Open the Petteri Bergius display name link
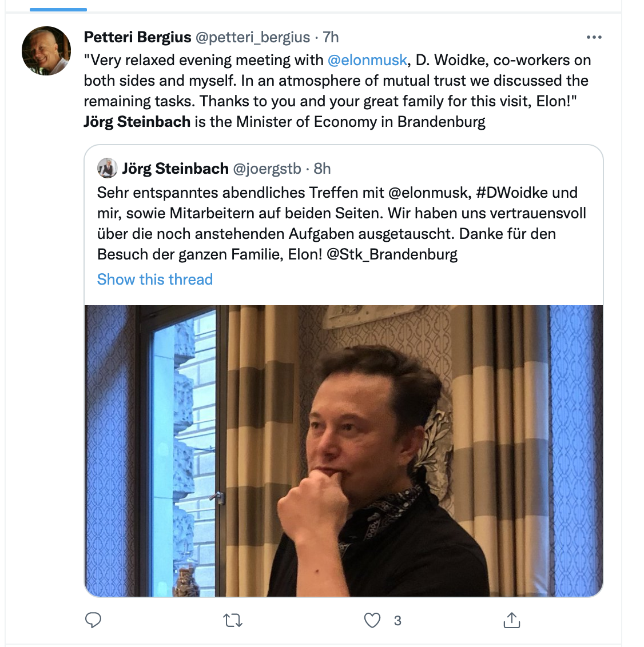 click(x=137, y=37)
